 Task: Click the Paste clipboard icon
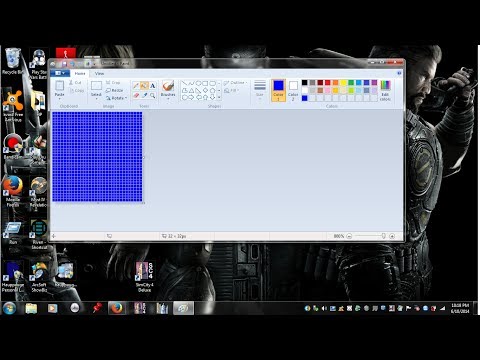tap(59, 86)
